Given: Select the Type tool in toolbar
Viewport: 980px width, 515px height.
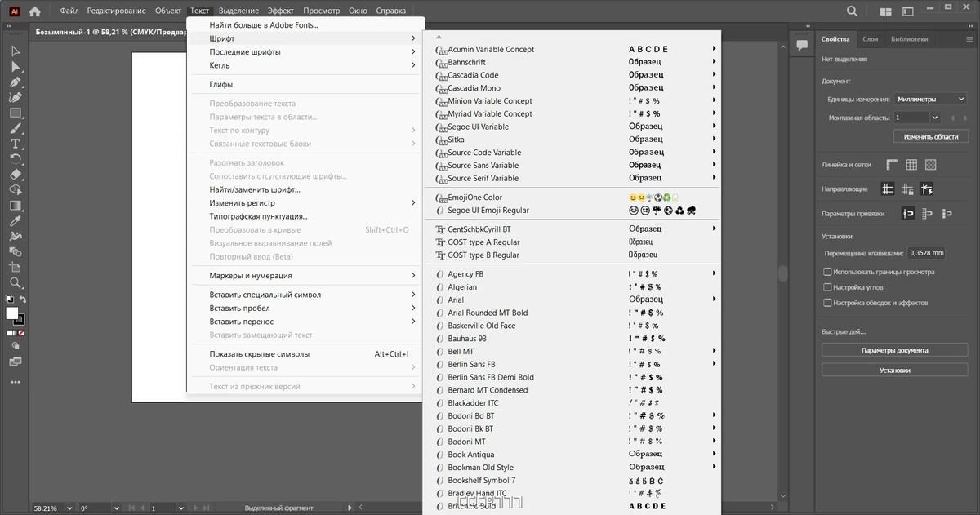Looking at the screenshot, I should tap(15, 144).
